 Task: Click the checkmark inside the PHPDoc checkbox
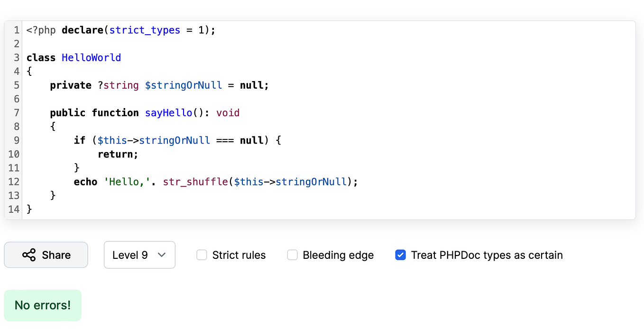click(401, 255)
